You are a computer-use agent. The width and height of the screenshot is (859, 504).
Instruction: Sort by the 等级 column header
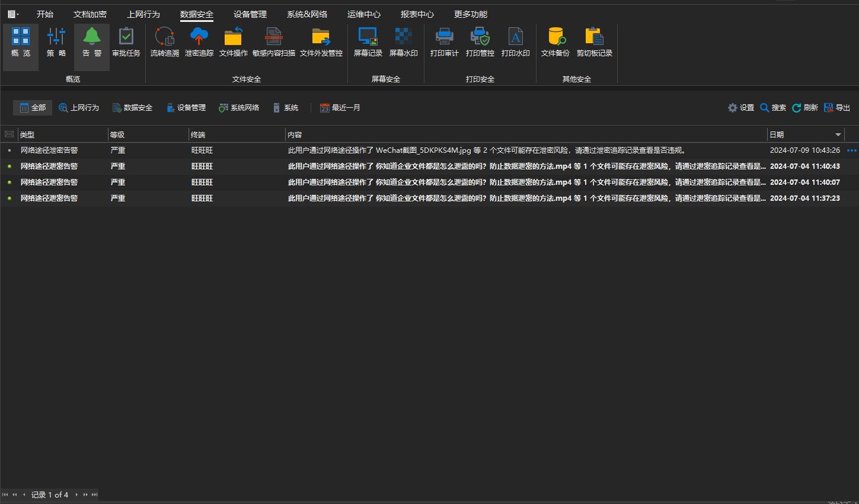(x=148, y=134)
